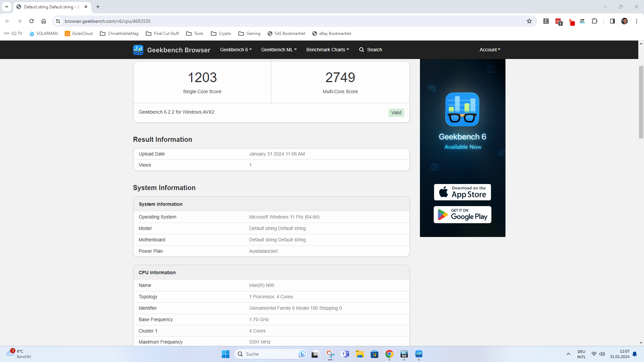Open Task View taskbar icon
The width and height of the screenshot is (644, 362).
click(x=315, y=354)
